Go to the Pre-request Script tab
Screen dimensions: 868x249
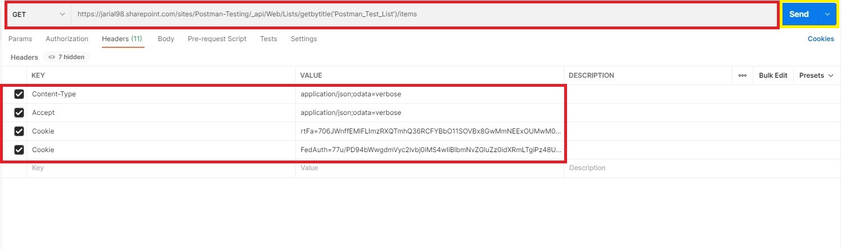(x=217, y=39)
